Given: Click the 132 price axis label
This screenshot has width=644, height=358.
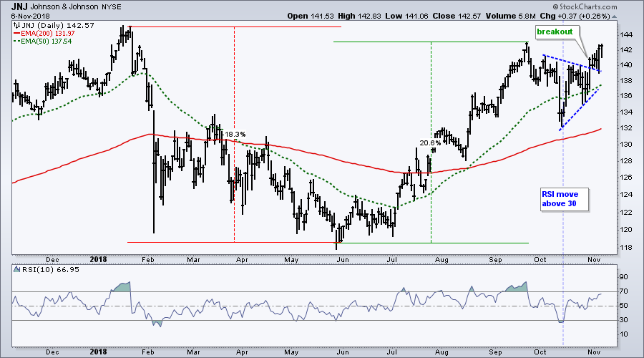Looking at the screenshot, I should [627, 128].
